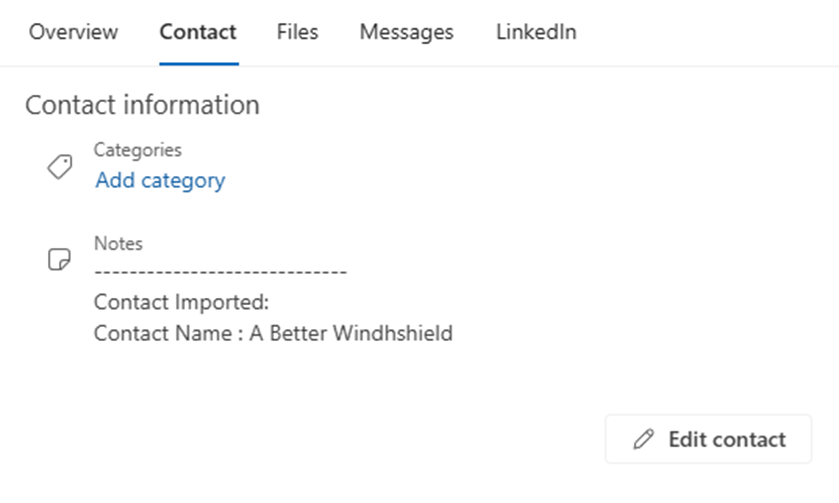Image resolution: width=839 pixels, height=503 pixels.
Task: Click the pencil icon on Edit contact
Action: (645, 439)
